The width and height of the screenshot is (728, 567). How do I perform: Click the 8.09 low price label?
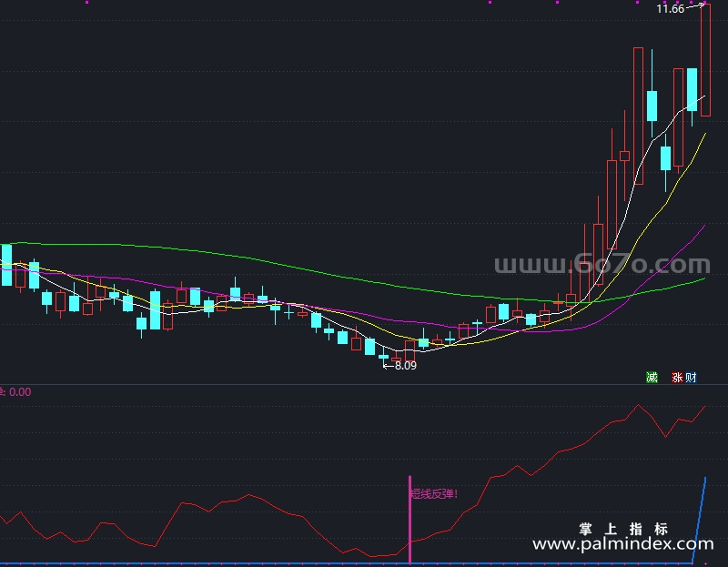405,366
